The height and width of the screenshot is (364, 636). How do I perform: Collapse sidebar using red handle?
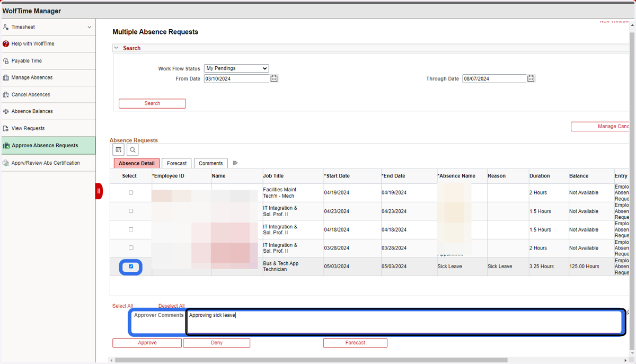click(99, 191)
